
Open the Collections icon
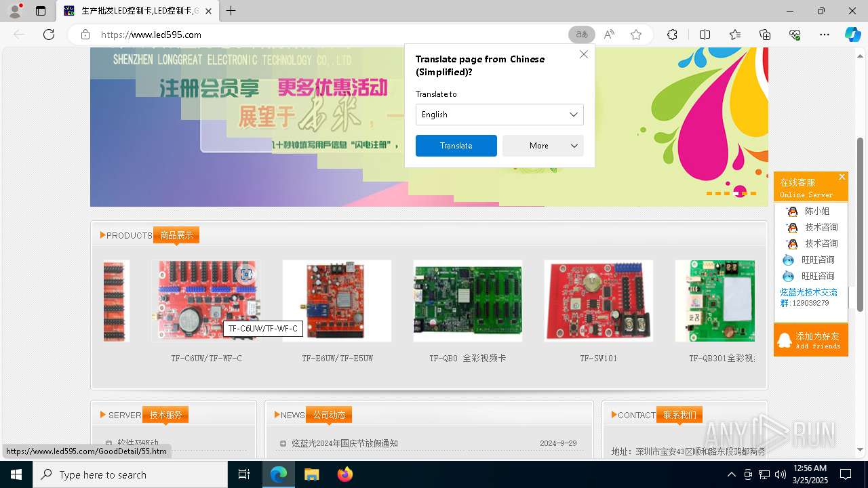(765, 35)
